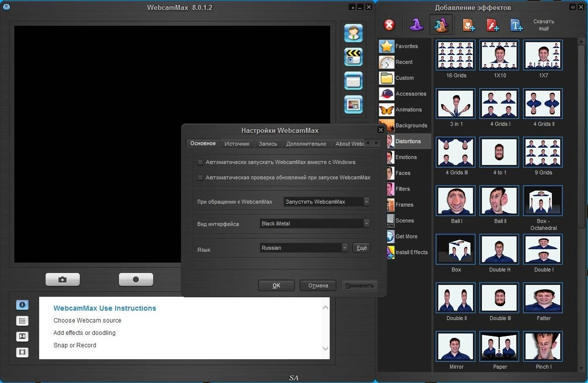Remove effects with the red X icon
The image size is (588, 383).
pyautogui.click(x=389, y=25)
